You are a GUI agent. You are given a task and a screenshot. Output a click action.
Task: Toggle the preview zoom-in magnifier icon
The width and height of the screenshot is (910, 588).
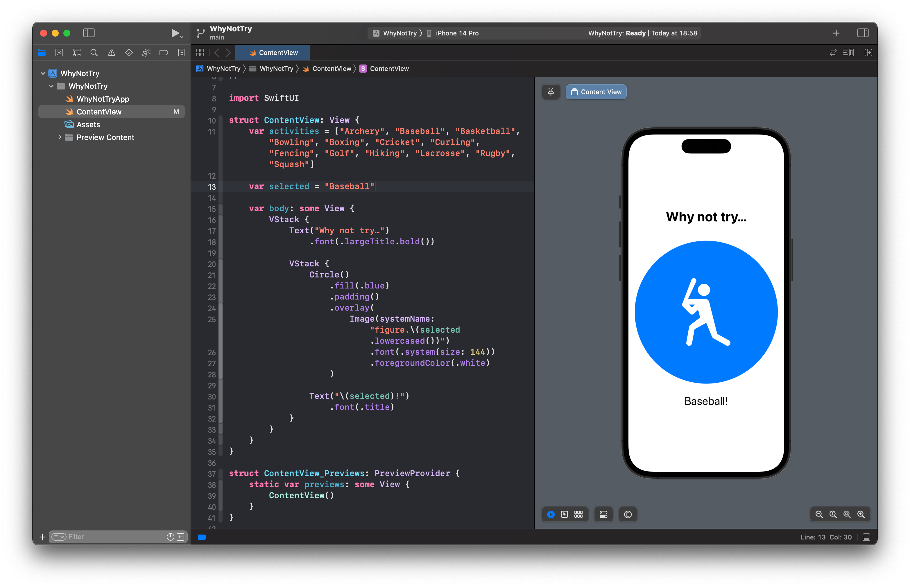coord(861,514)
